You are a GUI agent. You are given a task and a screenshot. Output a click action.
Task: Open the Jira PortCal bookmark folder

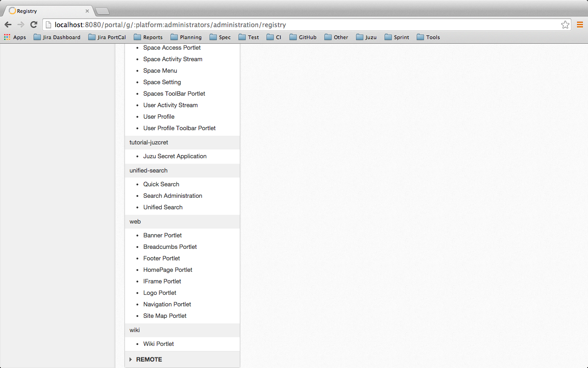click(x=107, y=37)
